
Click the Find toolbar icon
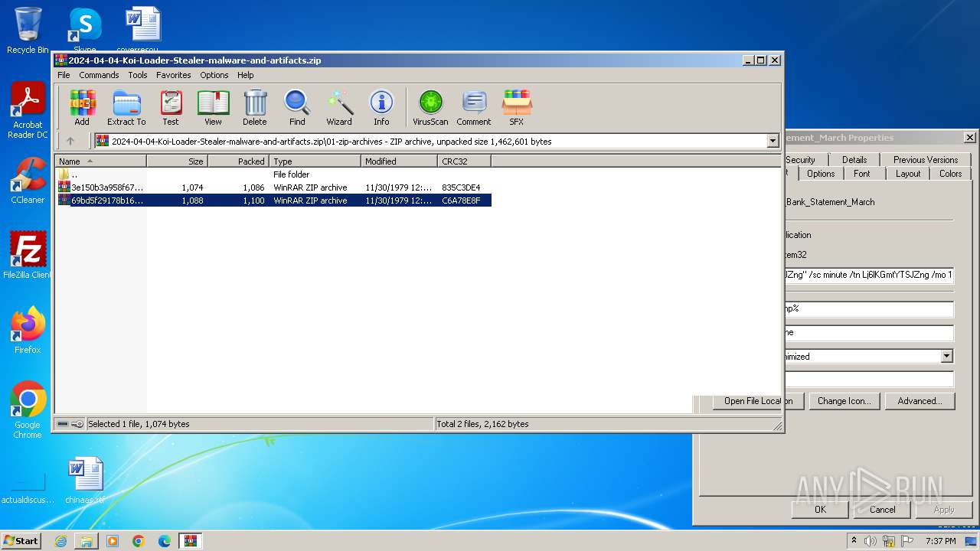coord(297,107)
